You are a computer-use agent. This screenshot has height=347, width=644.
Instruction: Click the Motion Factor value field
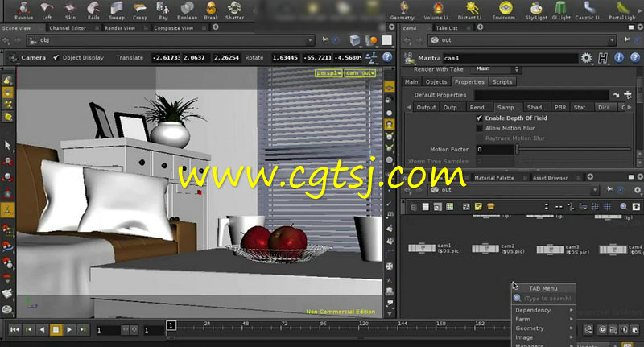pyautogui.click(x=494, y=150)
